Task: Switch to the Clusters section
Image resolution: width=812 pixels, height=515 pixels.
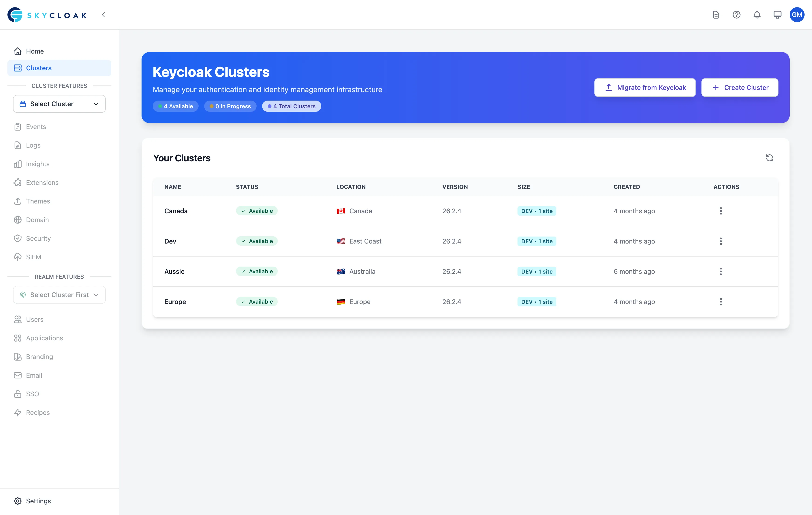Action: point(38,68)
